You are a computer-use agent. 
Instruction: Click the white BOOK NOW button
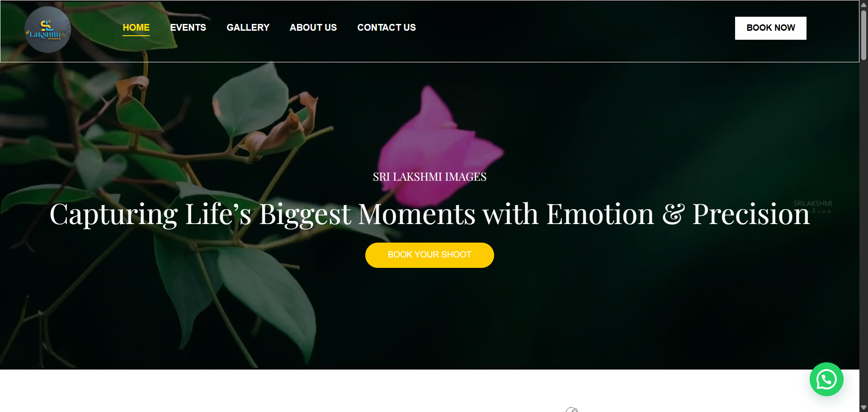[x=770, y=28]
